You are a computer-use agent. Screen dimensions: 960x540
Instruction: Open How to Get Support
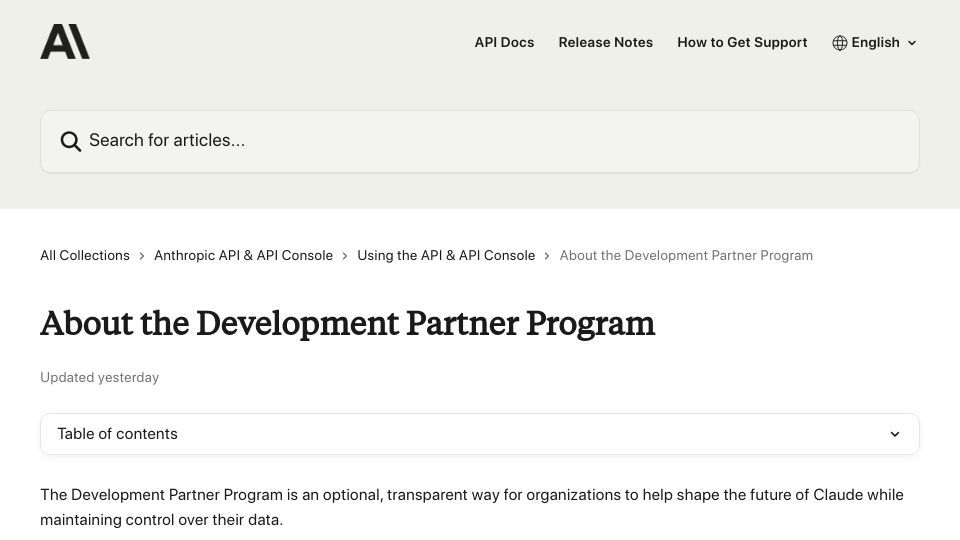[742, 42]
